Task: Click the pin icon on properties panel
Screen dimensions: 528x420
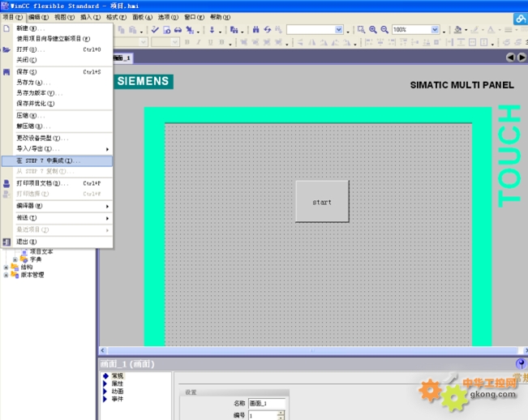Action: point(521,363)
